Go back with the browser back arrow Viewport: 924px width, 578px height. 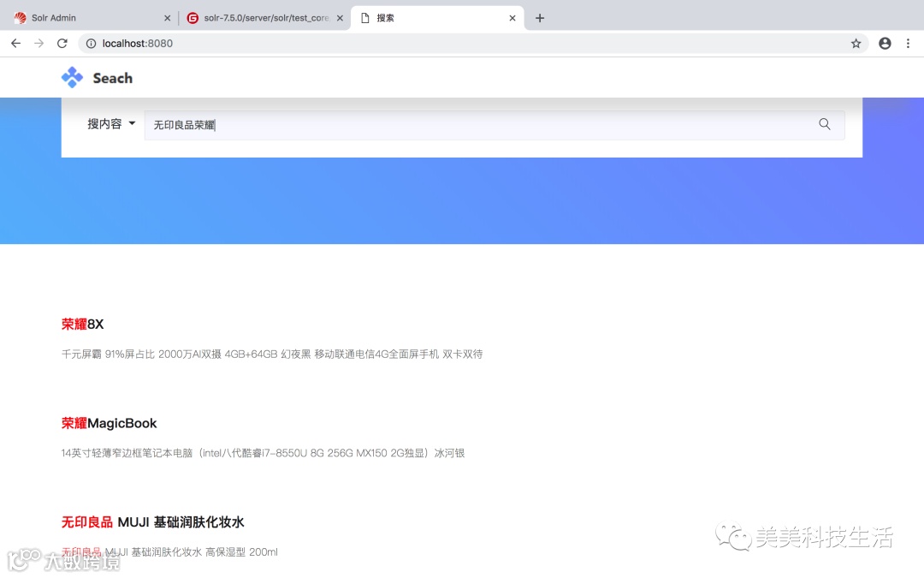[16, 43]
